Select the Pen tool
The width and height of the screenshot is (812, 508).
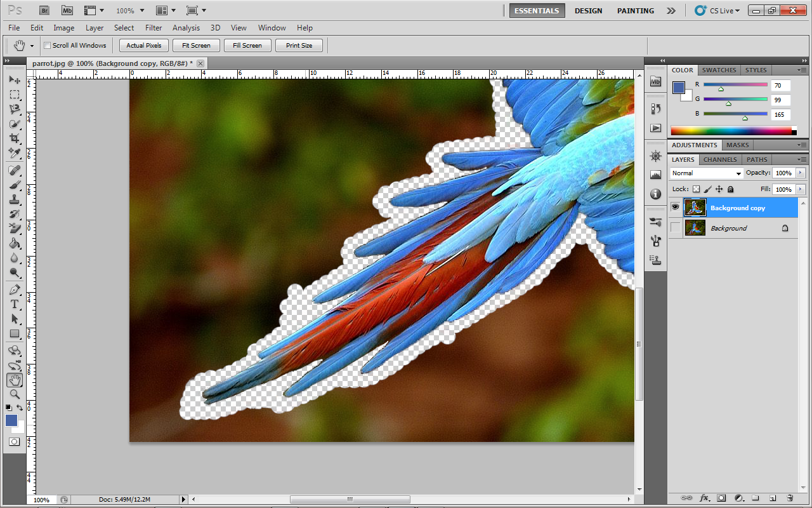pyautogui.click(x=15, y=290)
